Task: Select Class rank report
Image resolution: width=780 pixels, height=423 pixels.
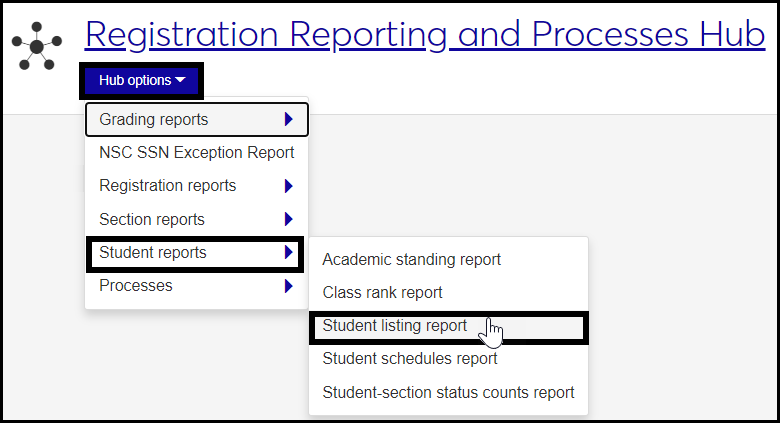Action: [382, 293]
